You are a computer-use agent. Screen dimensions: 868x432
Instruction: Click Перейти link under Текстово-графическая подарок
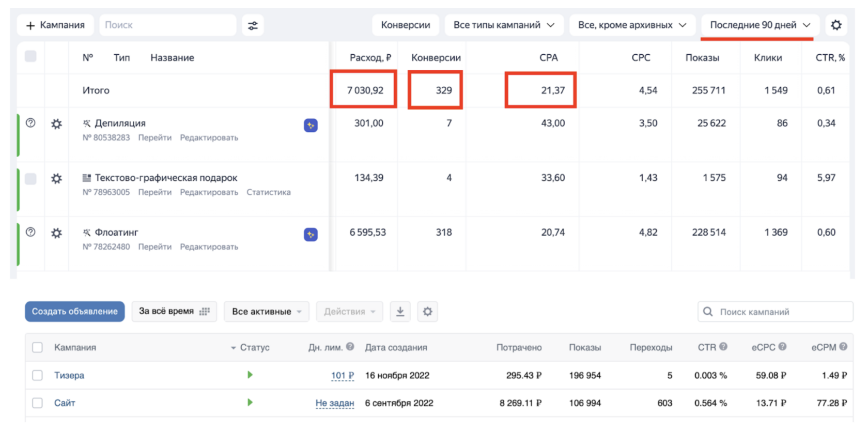click(155, 192)
